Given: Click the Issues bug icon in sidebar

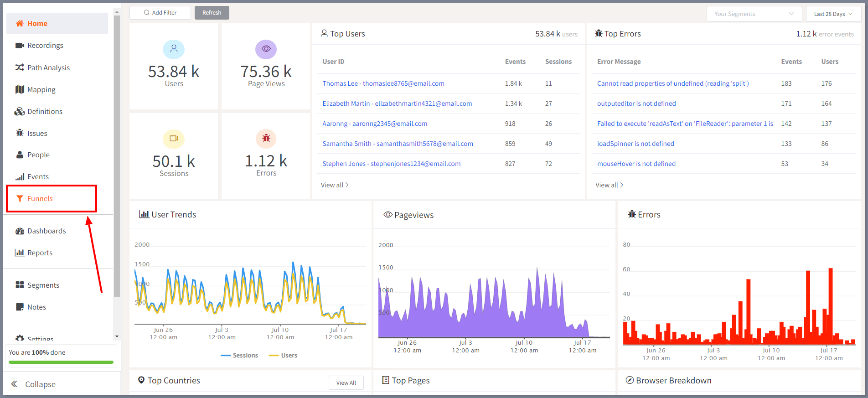Looking at the screenshot, I should [20, 133].
